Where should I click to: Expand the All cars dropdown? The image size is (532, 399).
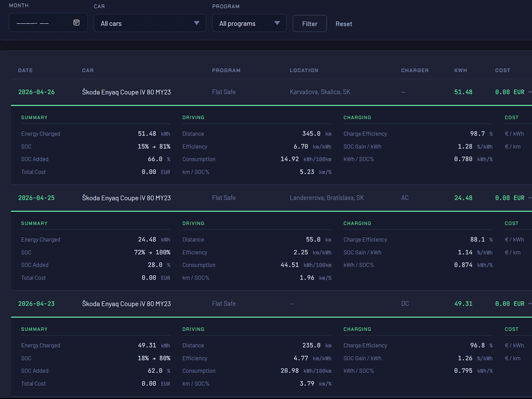[x=150, y=23]
